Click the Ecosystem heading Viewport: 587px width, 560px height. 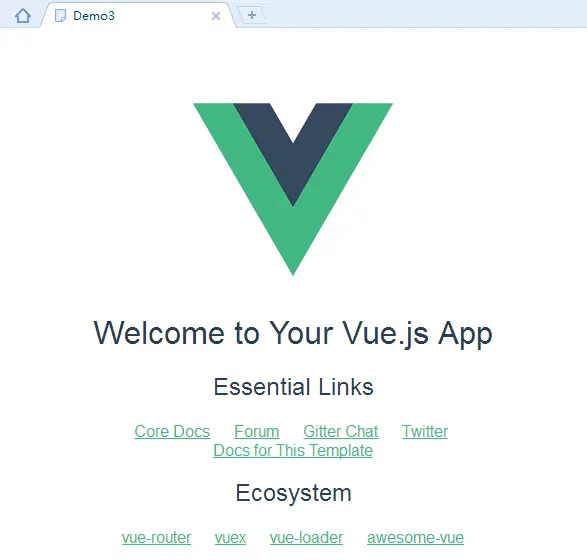(294, 493)
